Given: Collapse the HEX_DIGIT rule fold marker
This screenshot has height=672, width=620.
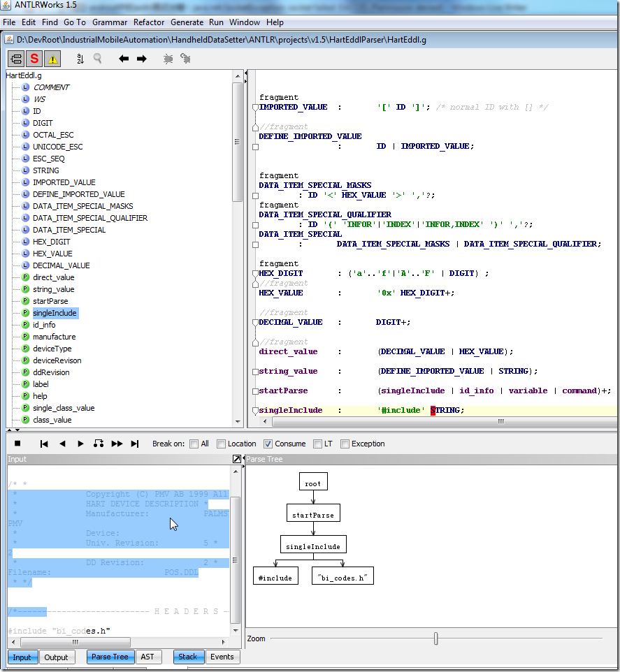Looking at the screenshot, I should tap(255, 273).
